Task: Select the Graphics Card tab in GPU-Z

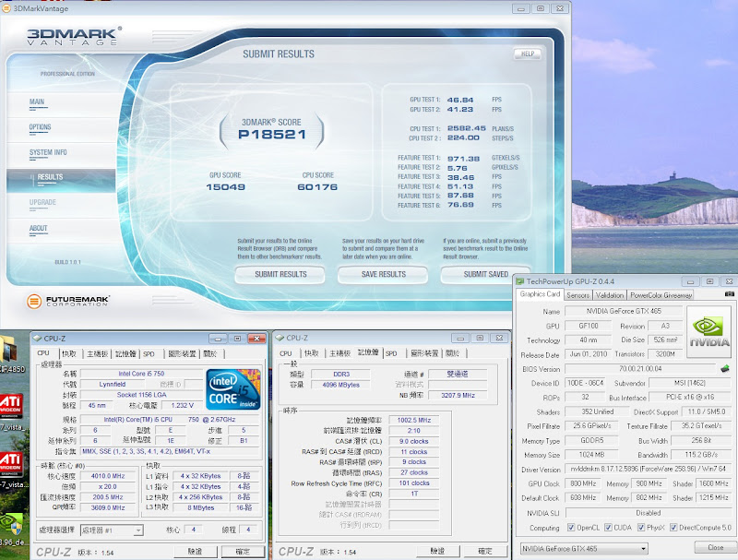Action: coord(540,294)
